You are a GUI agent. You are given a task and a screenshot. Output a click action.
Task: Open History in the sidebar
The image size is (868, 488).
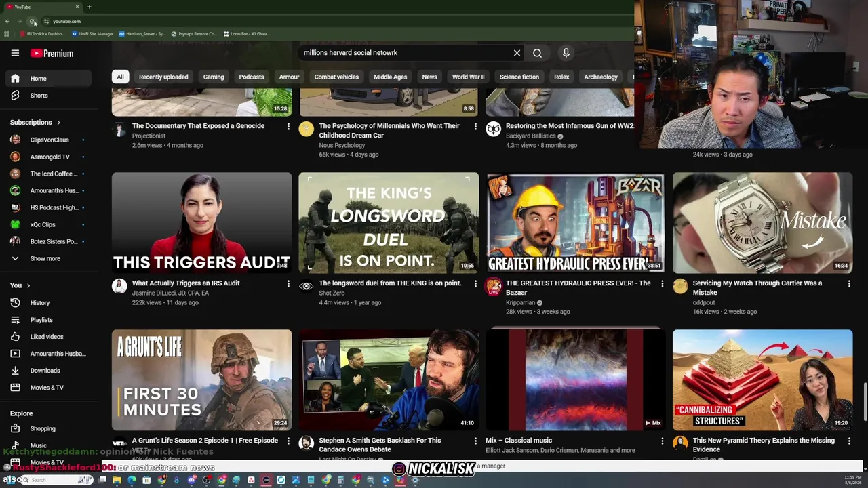tap(47, 303)
